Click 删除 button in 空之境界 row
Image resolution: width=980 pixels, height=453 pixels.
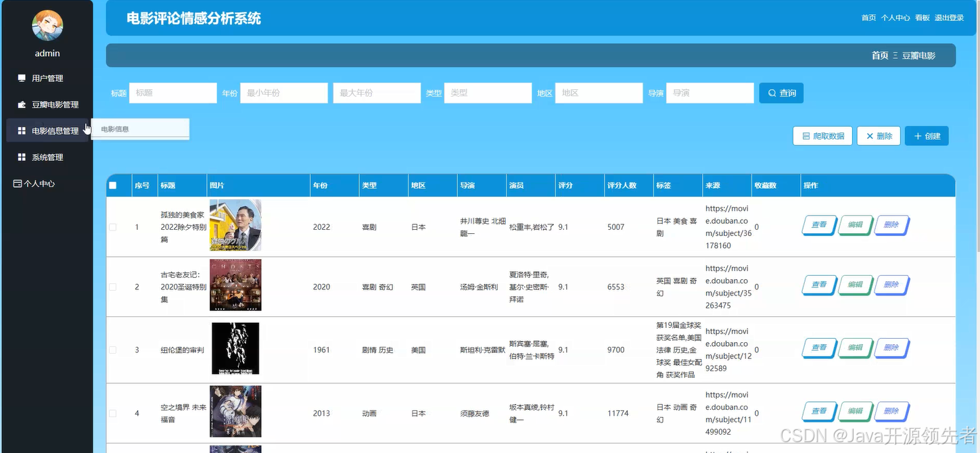click(x=891, y=411)
